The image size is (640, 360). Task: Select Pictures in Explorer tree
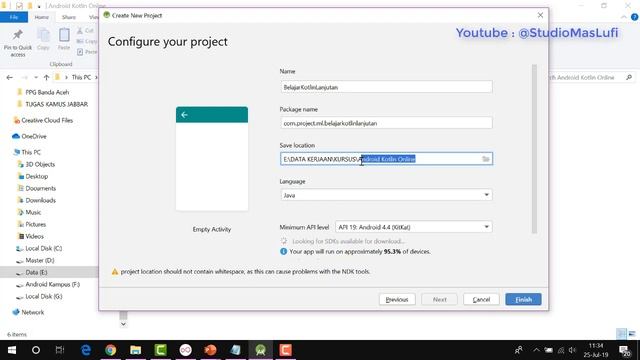tap(36, 224)
